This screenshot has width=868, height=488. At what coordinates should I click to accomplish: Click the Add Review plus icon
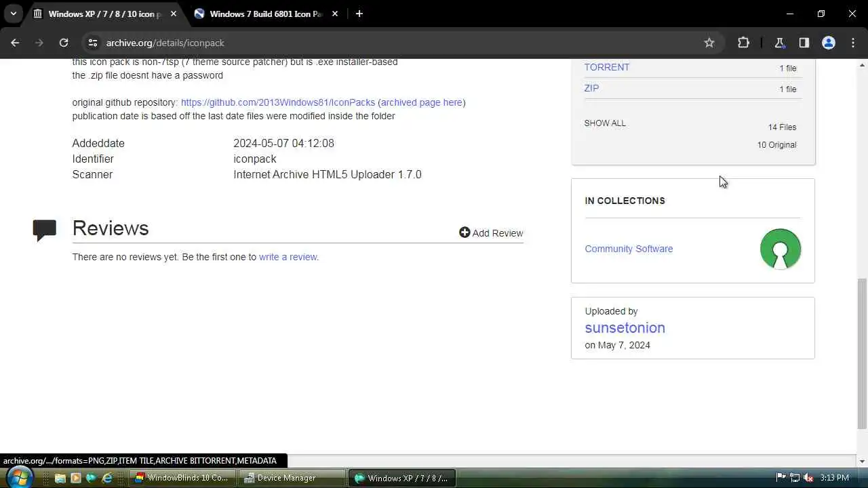[465, 232]
